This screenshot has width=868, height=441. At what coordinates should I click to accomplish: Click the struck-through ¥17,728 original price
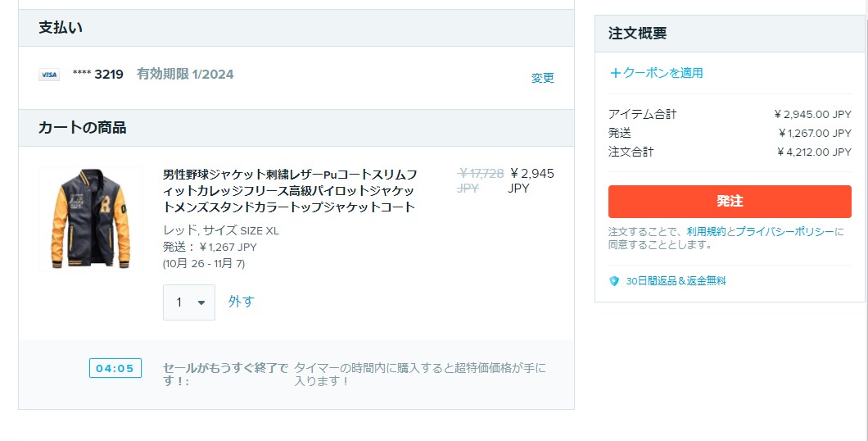point(480,180)
